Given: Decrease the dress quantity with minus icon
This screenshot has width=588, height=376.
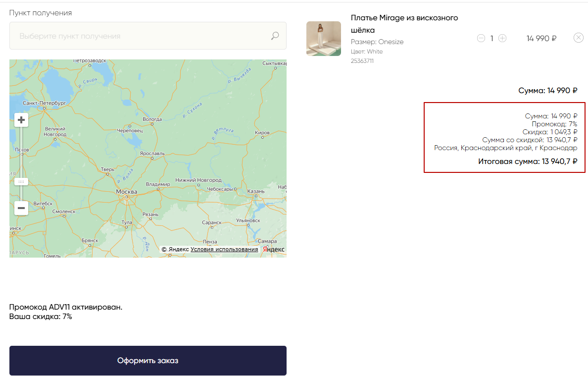Looking at the screenshot, I should 481,38.
